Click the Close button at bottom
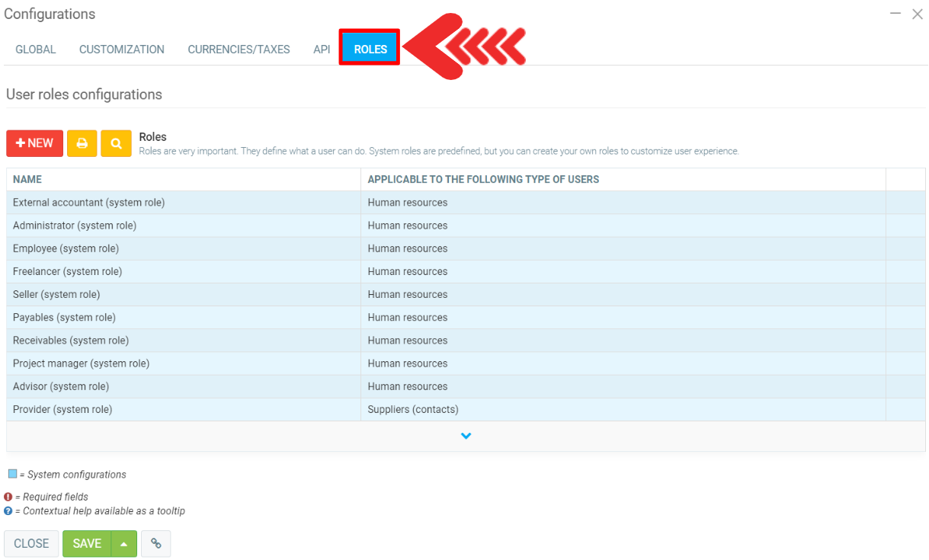The height and width of the screenshot is (560, 929). [31, 543]
